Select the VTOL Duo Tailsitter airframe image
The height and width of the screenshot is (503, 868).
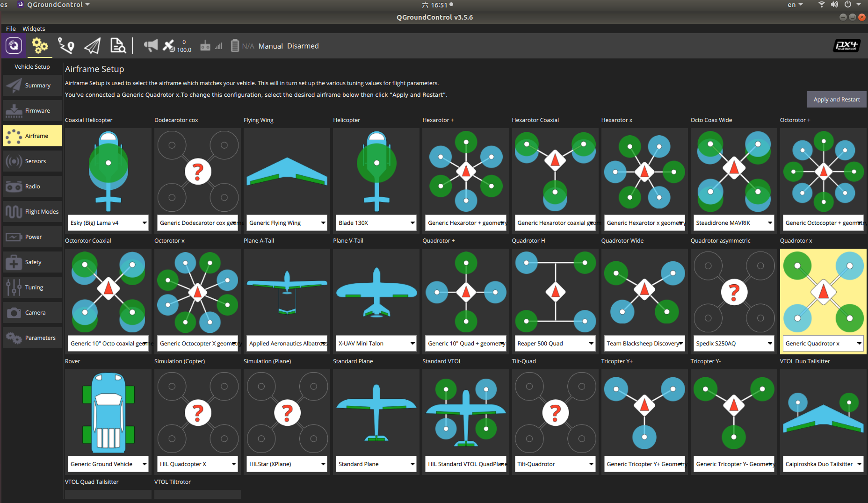(823, 412)
